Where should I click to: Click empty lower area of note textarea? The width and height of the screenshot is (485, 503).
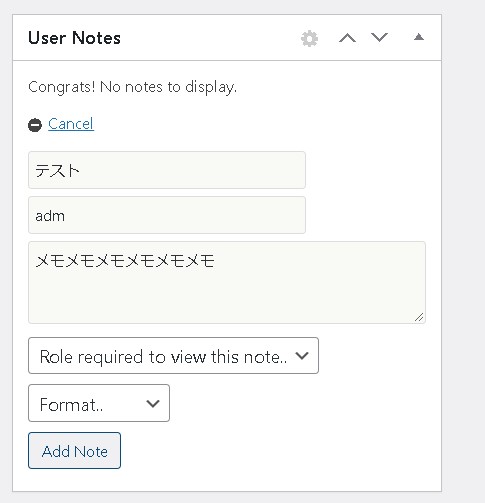[x=227, y=297]
